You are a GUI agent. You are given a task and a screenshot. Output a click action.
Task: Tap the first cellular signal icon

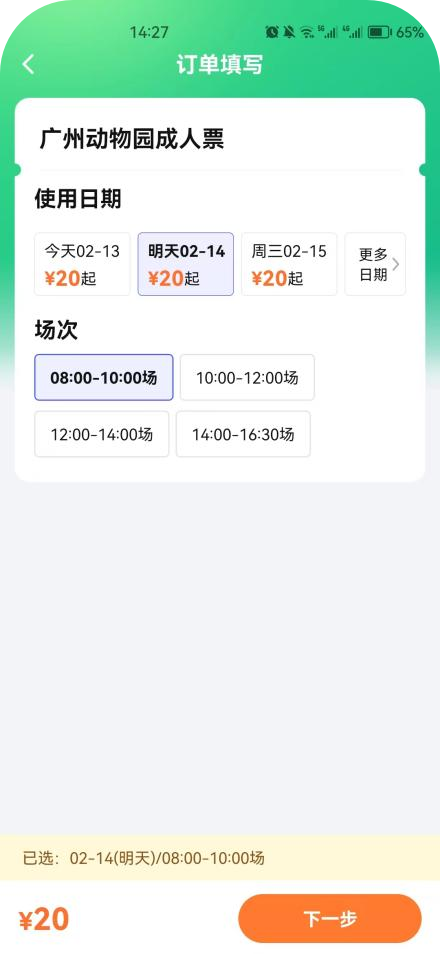[x=328, y=32]
